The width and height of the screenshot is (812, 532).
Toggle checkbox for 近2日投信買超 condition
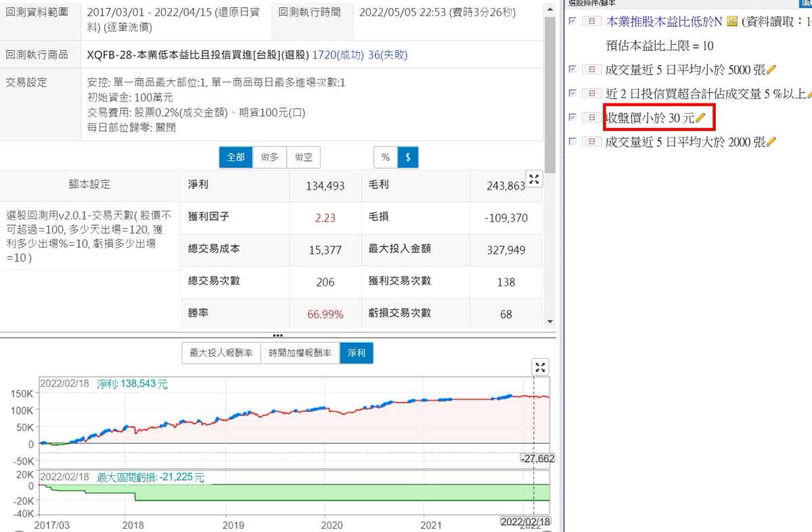573,93
